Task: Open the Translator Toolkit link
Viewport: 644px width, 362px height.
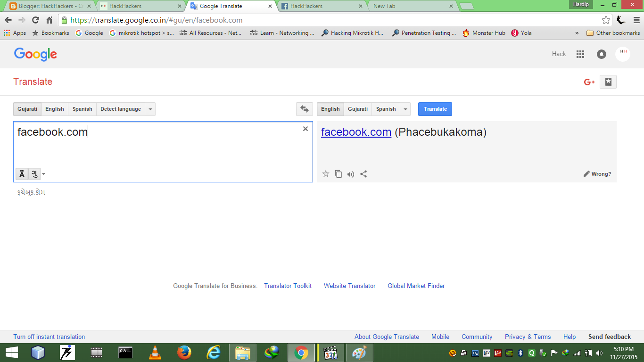Action: (x=288, y=286)
